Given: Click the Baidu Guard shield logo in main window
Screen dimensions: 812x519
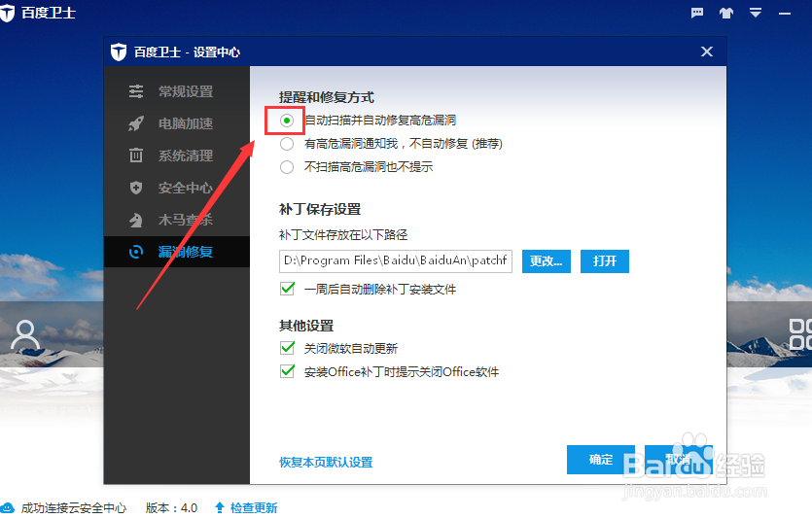Looking at the screenshot, I should coord(7,13).
